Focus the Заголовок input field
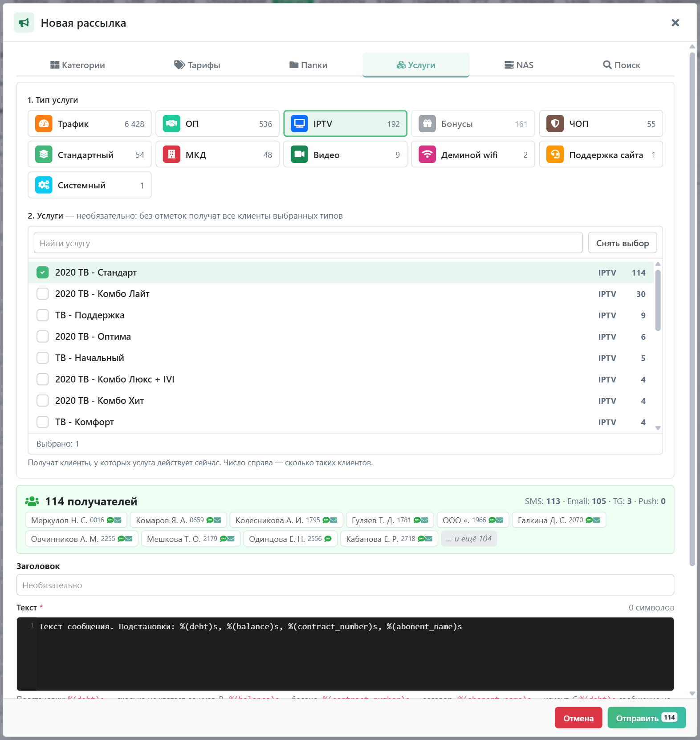The height and width of the screenshot is (740, 700). 345,585
